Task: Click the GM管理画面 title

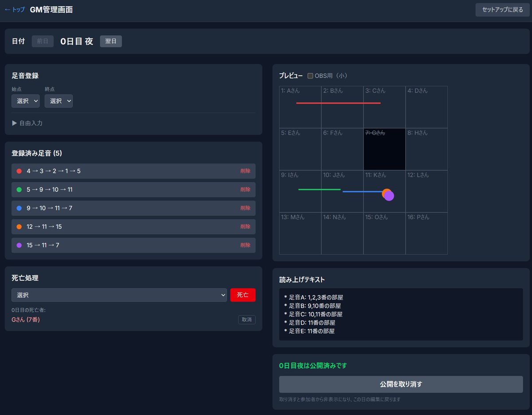Action: click(x=51, y=10)
